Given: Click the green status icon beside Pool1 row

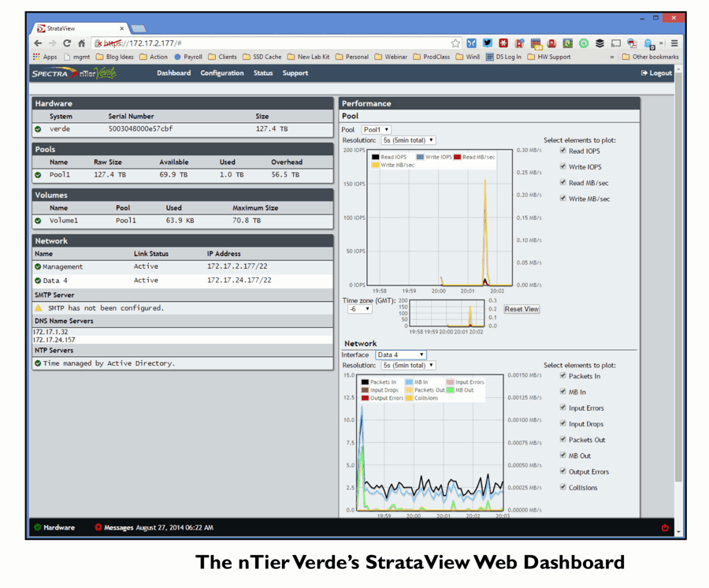Looking at the screenshot, I should (x=38, y=175).
